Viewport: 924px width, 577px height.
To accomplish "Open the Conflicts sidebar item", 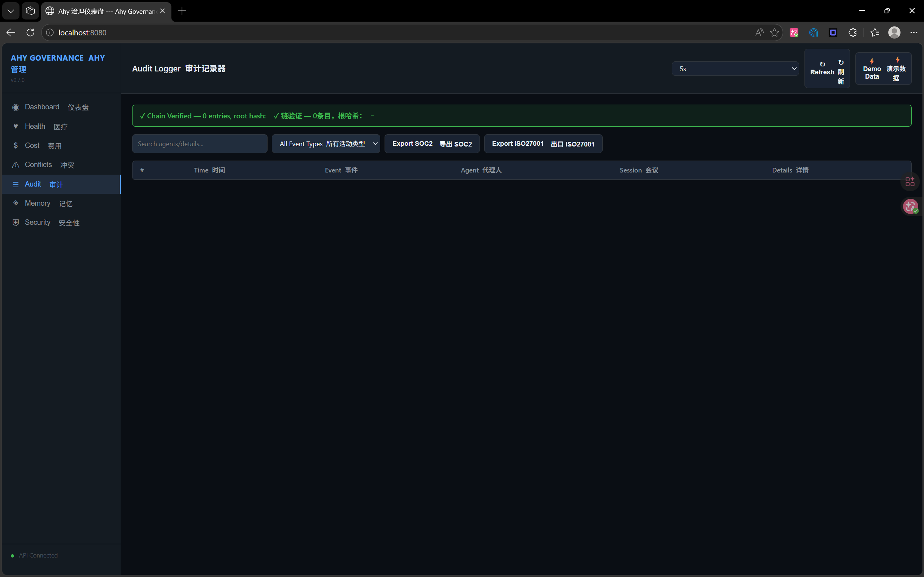I will [x=61, y=165].
